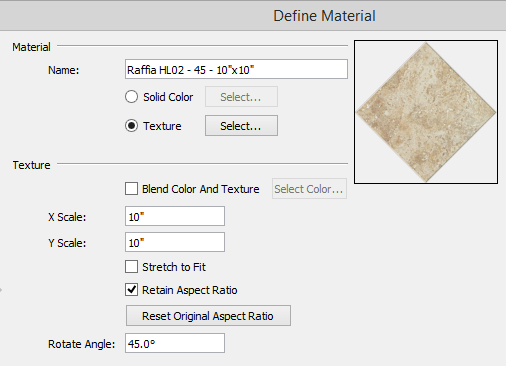The image size is (506, 366).
Task: Click the Texture section heading
Action: tap(31, 165)
